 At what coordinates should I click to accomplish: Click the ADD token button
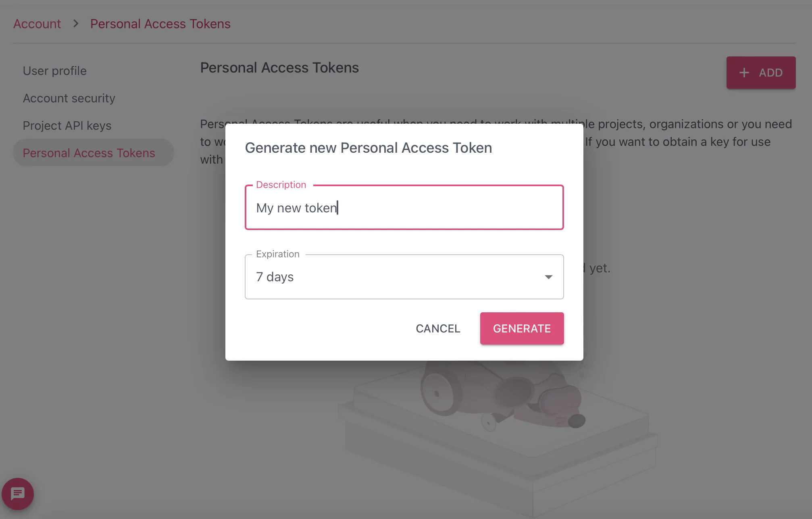coord(761,73)
